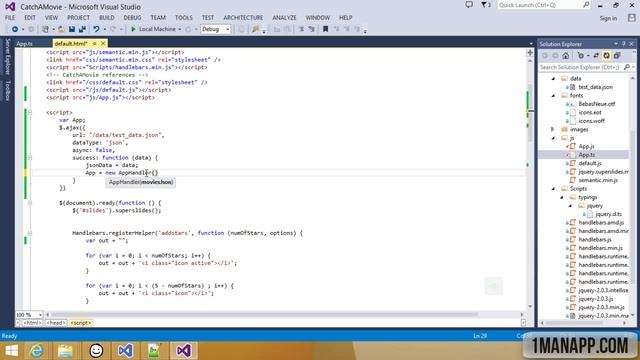The width and height of the screenshot is (640, 360).
Task: Close the default.html tab
Action: pos(103,43)
